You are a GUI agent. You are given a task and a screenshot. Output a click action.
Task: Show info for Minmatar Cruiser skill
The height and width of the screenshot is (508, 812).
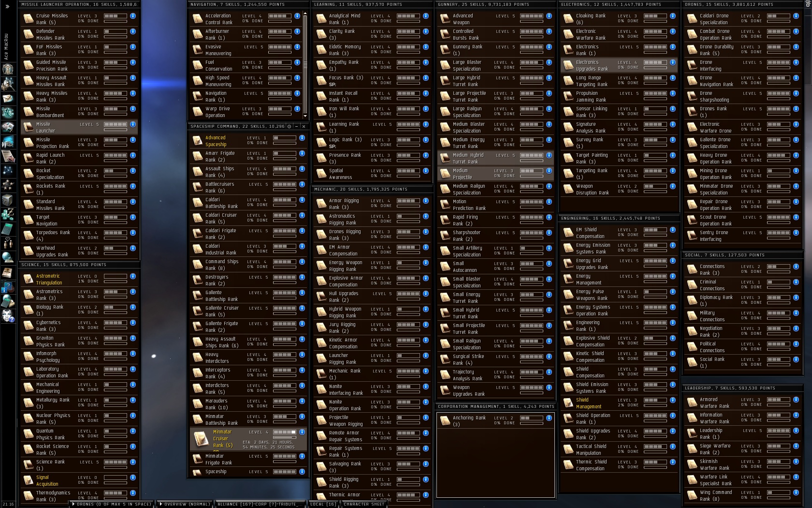coord(302,432)
